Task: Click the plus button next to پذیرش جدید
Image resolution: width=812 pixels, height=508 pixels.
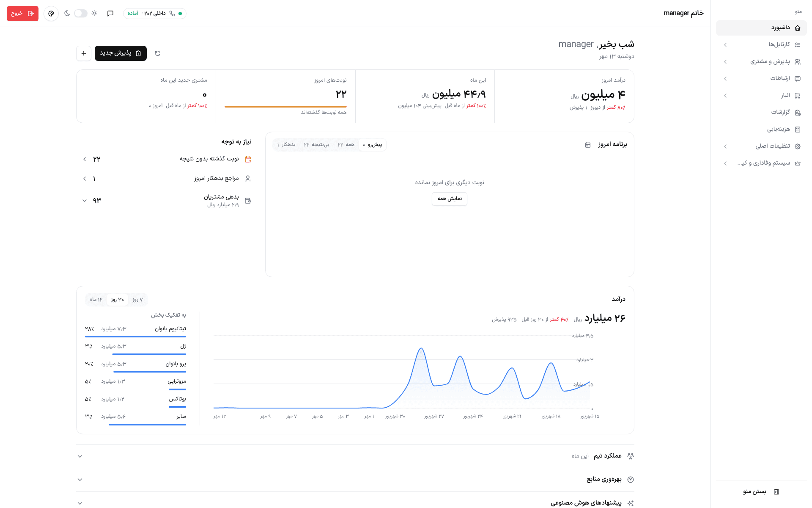Action: point(84,53)
